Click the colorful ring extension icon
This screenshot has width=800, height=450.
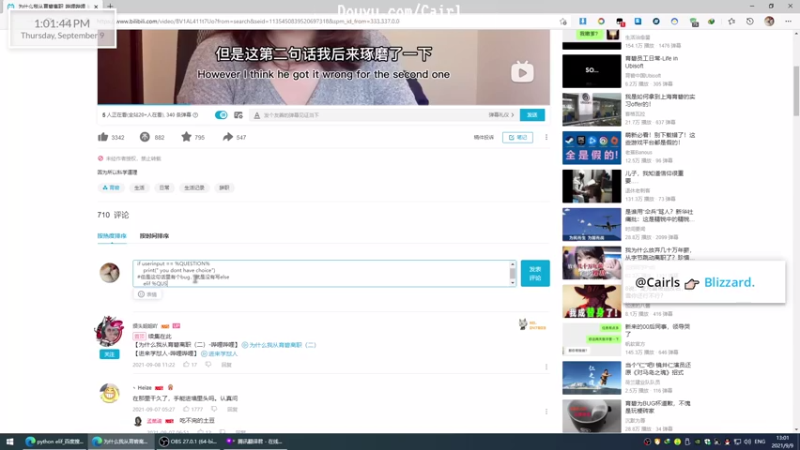coord(601,21)
